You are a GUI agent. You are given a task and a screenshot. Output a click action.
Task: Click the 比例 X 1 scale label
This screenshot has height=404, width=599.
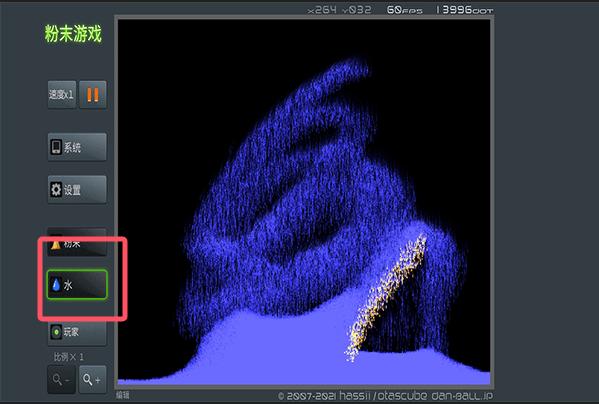[68, 357]
